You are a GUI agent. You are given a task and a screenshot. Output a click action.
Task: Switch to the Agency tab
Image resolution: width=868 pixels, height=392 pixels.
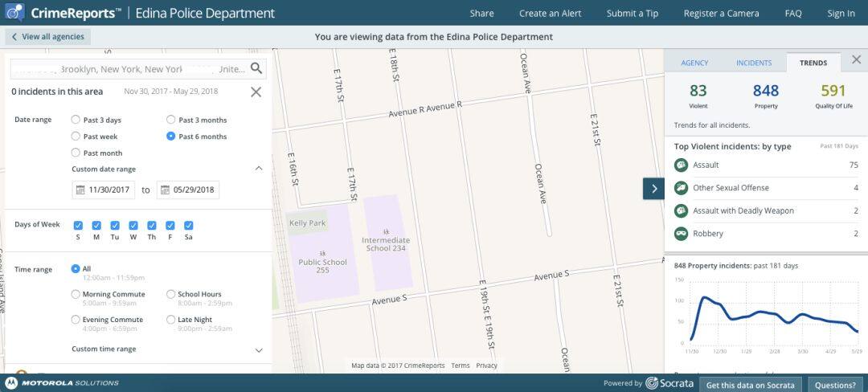[x=694, y=63]
